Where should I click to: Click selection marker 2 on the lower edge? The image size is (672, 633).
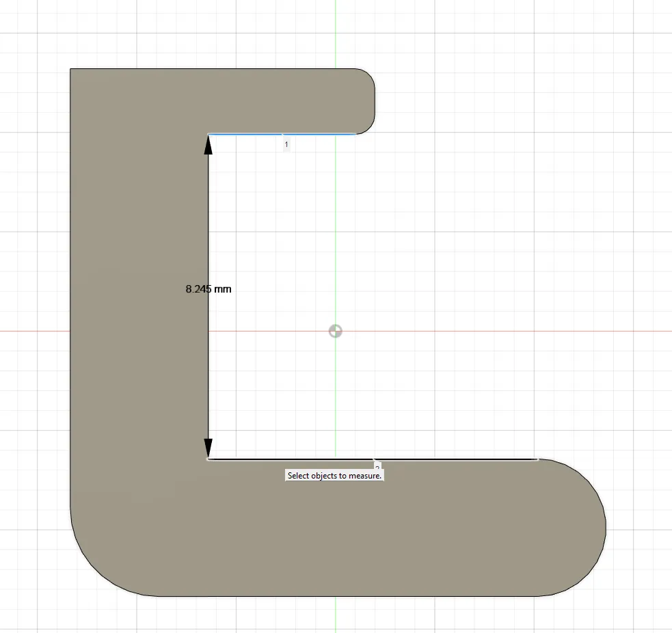click(x=377, y=466)
